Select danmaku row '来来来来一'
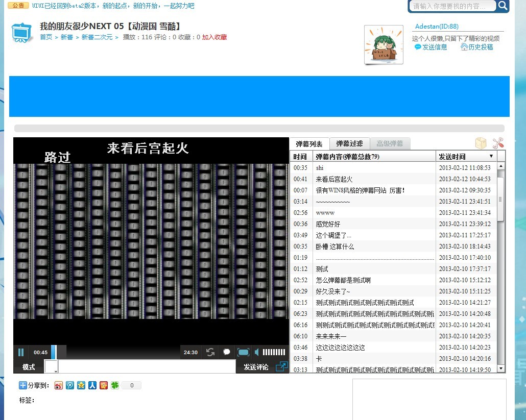 (394, 336)
